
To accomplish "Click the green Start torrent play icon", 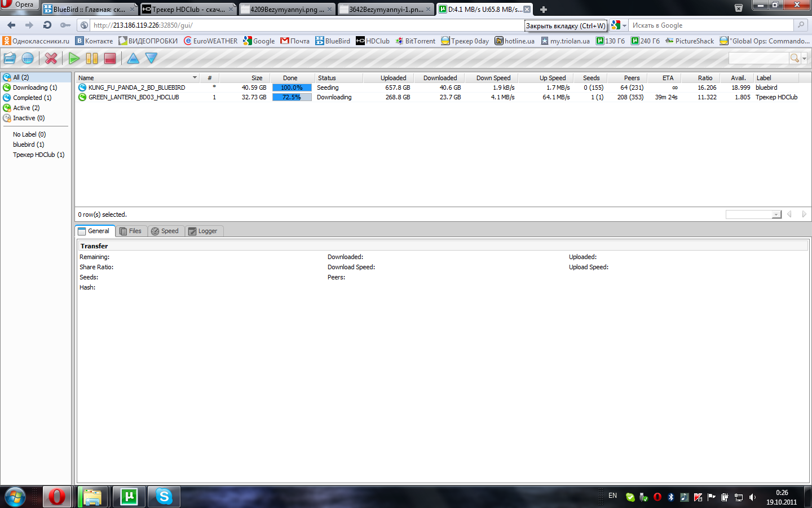I will [x=74, y=58].
